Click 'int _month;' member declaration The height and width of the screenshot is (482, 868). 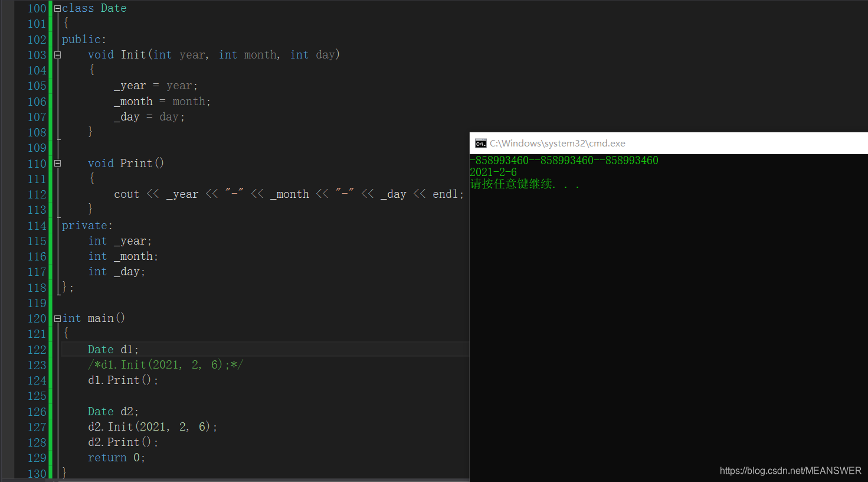point(123,256)
